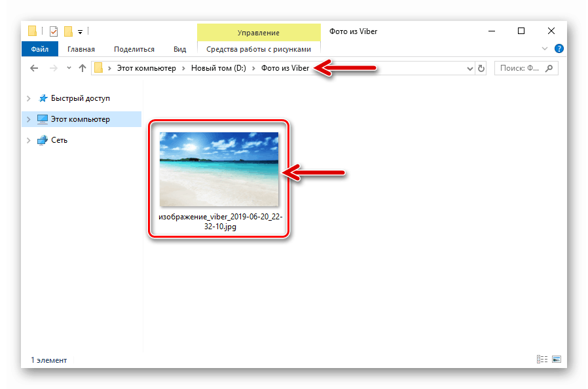
Task: Expand the chevron after Этот компьютер in path
Action: tap(184, 68)
